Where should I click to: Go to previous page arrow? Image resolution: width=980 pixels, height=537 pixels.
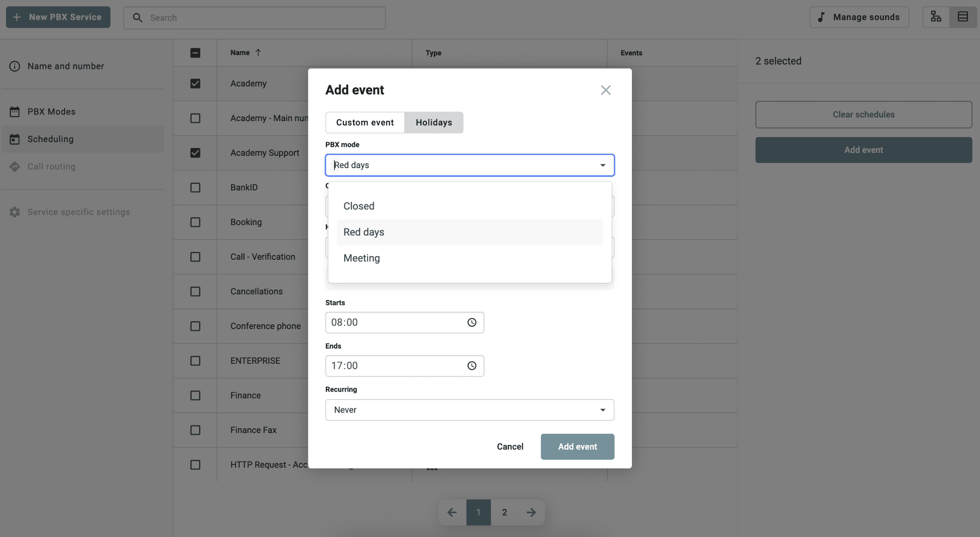(x=452, y=512)
